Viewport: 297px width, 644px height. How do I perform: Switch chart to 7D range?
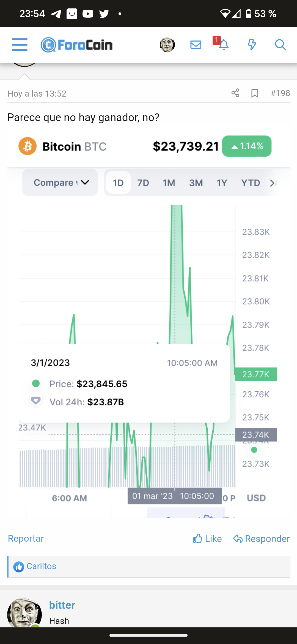(143, 183)
